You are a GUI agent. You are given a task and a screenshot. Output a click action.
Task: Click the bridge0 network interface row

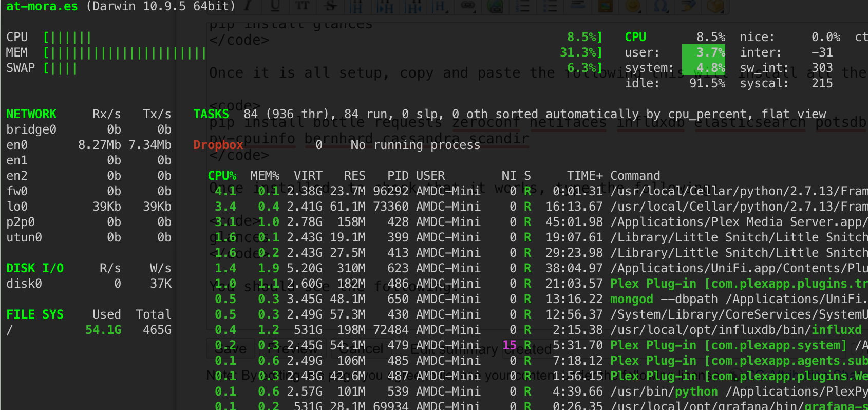[89, 129]
